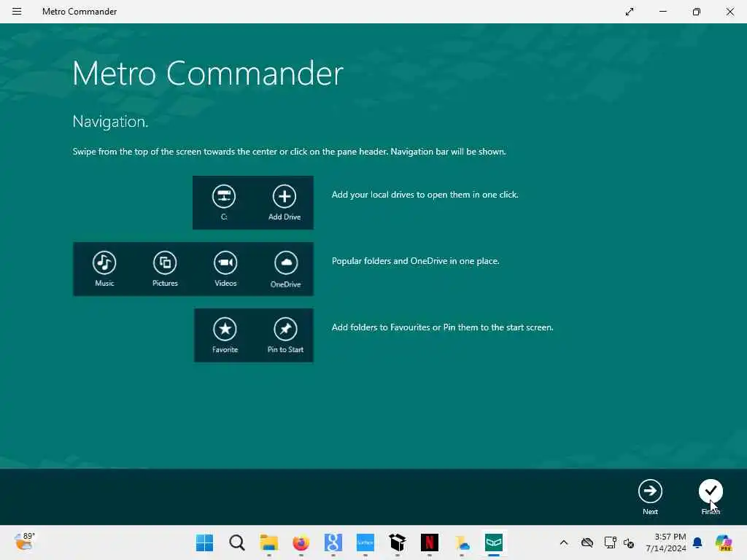Click 'Popular folders and OneDrive' description
The width and height of the screenshot is (747, 560).
tap(415, 261)
